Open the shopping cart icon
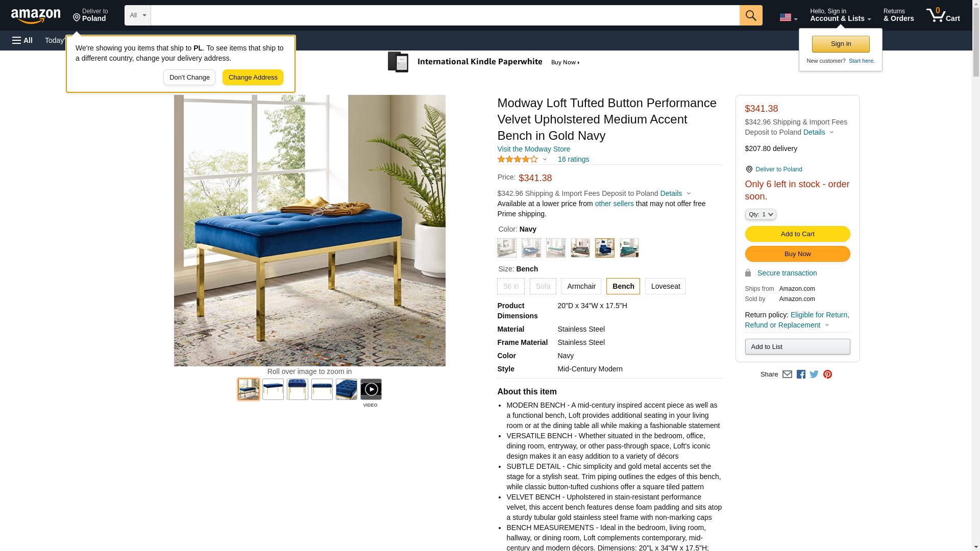Viewport: 980px width, 551px height. click(x=943, y=15)
